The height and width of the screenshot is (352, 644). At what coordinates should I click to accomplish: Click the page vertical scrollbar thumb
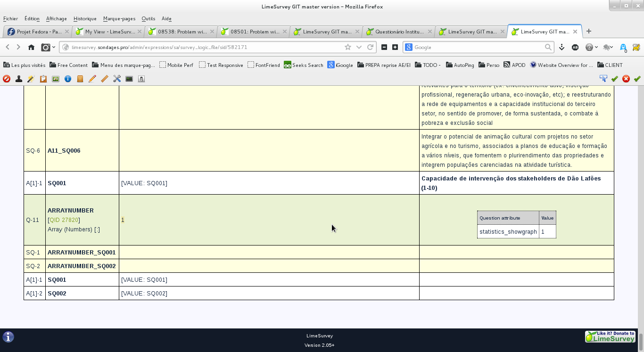tap(641, 339)
